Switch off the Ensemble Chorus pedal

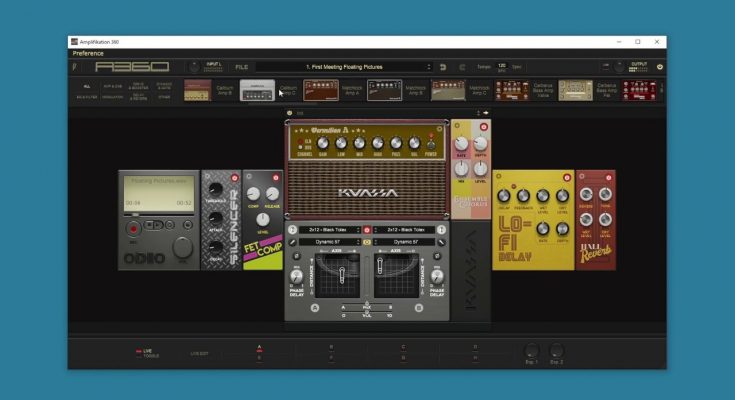click(484, 127)
